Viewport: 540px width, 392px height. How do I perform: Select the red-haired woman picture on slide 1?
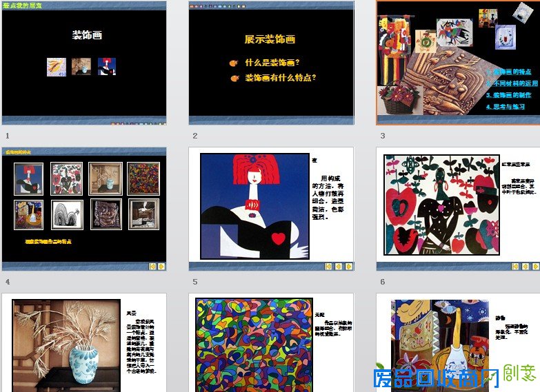pyautogui.click(x=106, y=66)
